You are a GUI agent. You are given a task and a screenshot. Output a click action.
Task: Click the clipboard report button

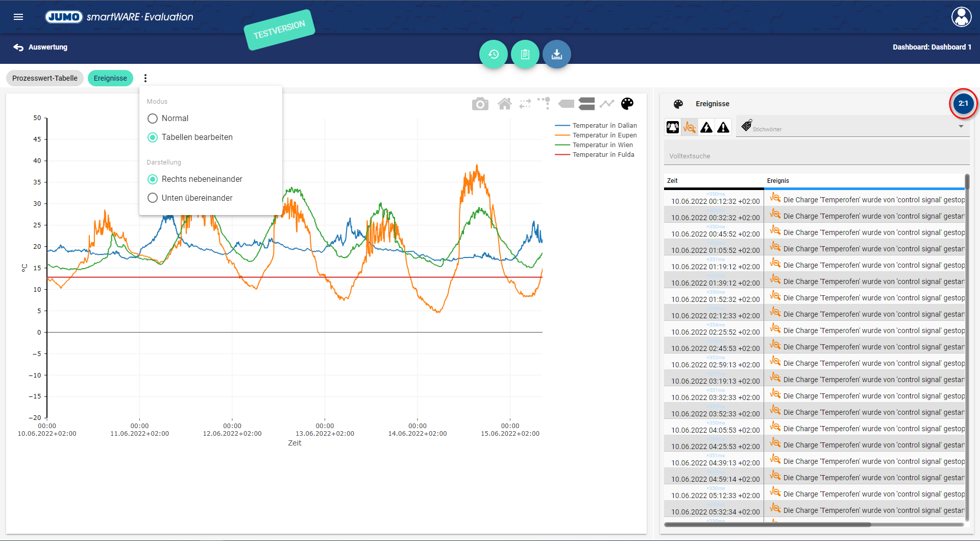pos(525,54)
